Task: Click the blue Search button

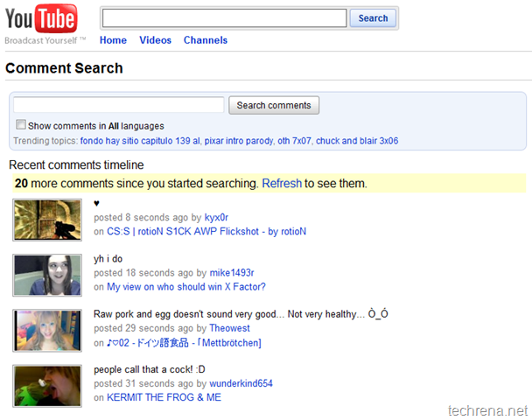Action: [x=373, y=18]
